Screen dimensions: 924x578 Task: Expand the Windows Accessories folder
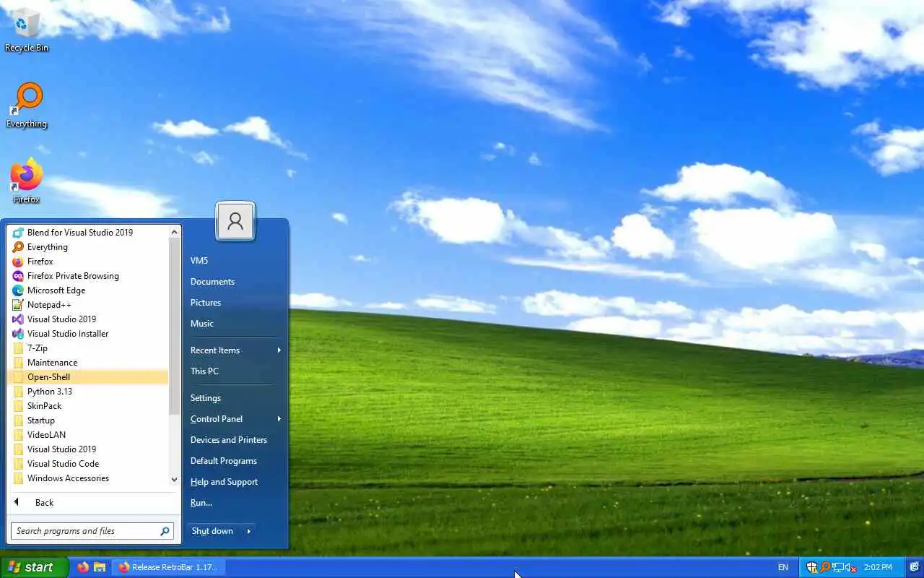(x=88, y=478)
